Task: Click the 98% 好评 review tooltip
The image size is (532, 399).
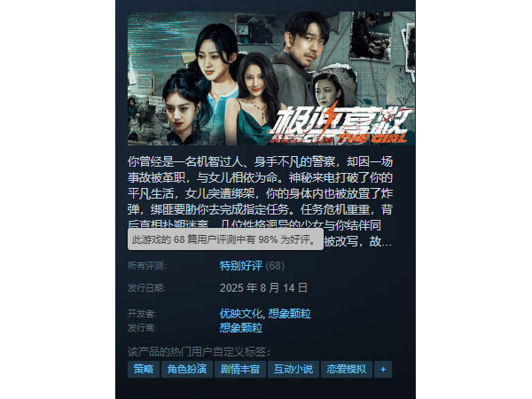Action: click(x=225, y=239)
